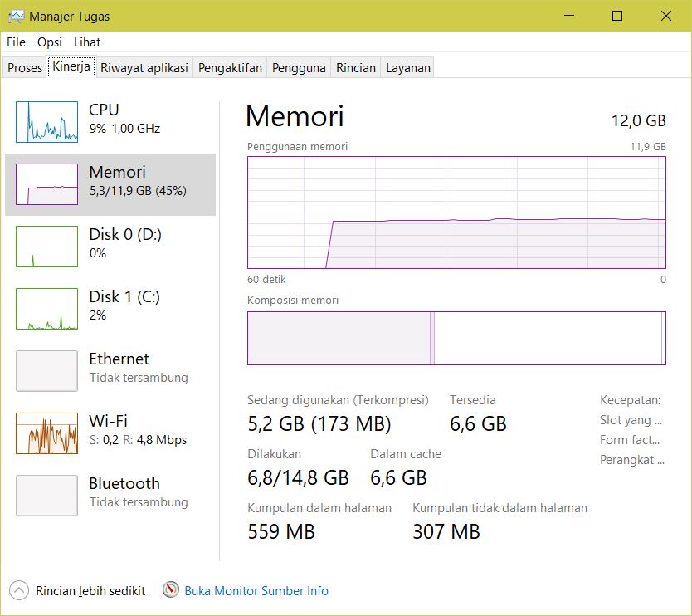This screenshot has width=692, height=616.
Task: Click the Memori usage graph thumbnail
Action: pos(46,184)
